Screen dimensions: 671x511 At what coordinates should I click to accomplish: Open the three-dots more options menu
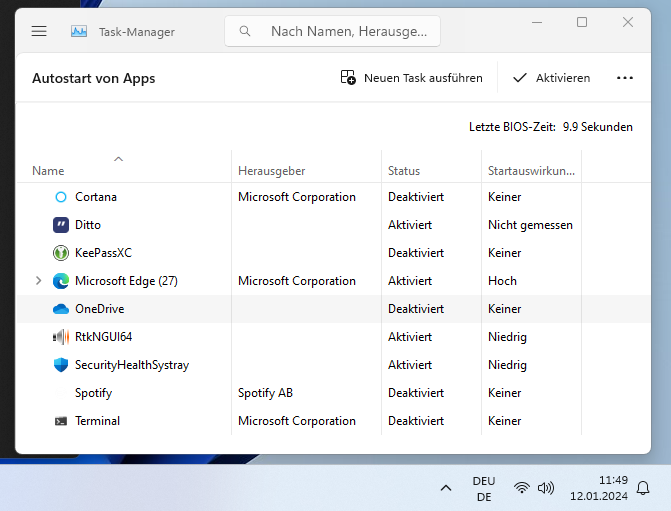point(625,78)
